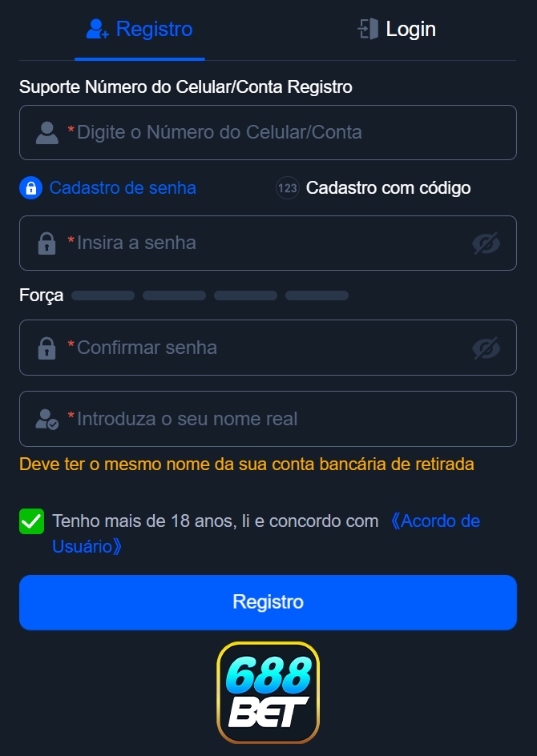Click the first Força strength bar
This screenshot has height=756, width=537.
pos(103,295)
